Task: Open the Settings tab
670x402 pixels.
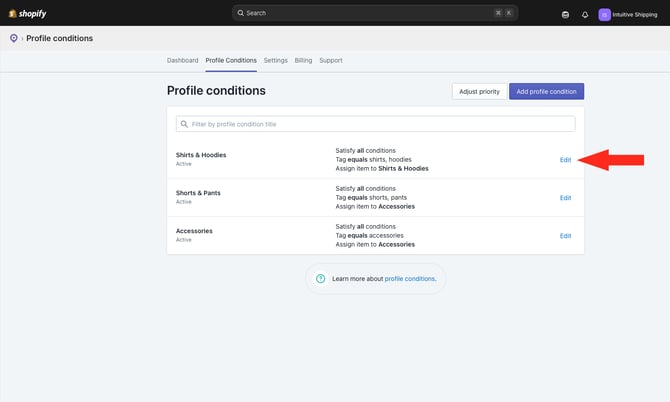Action: 276,60
